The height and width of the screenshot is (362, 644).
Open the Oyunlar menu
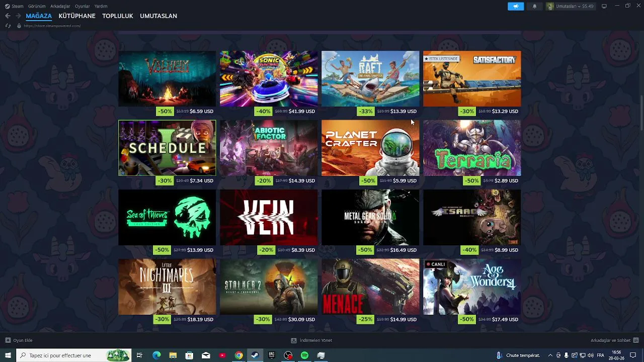click(82, 6)
